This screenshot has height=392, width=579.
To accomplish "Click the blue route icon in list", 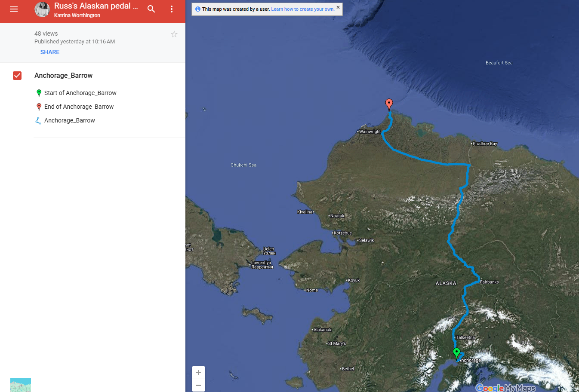I will pos(38,121).
